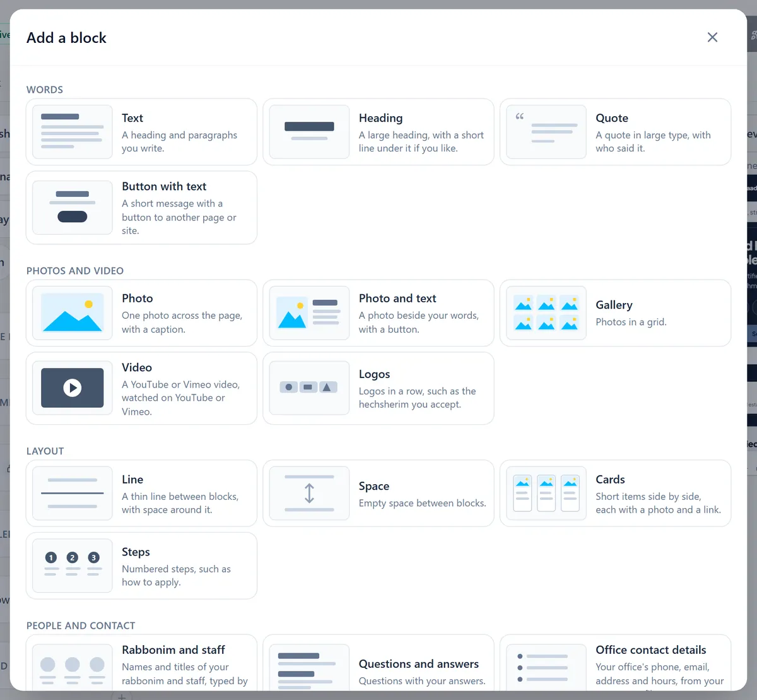Click the Space block arrow icon
757x700 pixels.
click(309, 493)
